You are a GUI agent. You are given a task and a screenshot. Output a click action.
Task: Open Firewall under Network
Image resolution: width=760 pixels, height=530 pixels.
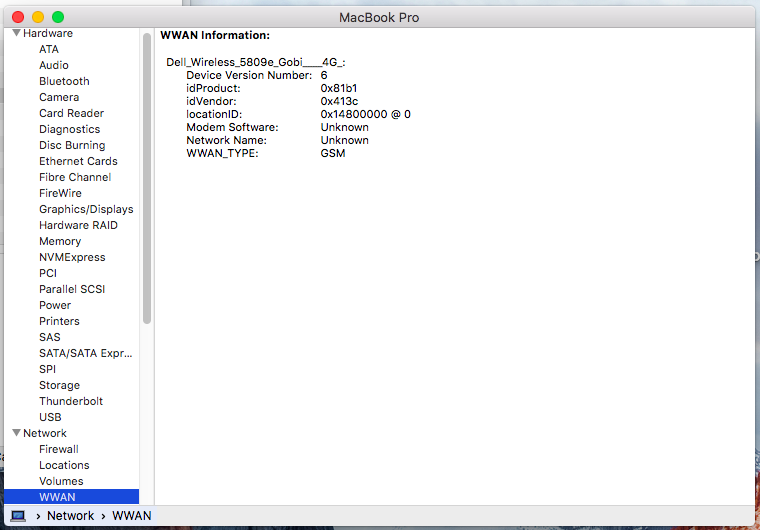[59, 449]
